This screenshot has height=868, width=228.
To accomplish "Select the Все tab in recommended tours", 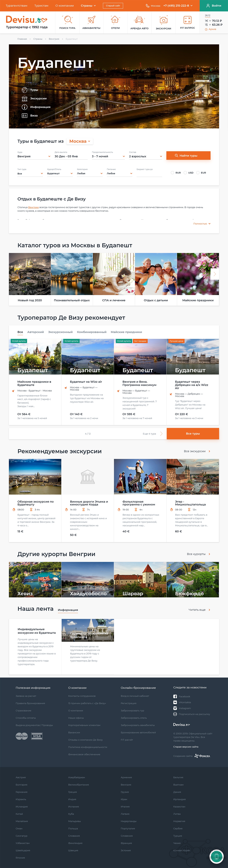I will tap(20, 332).
